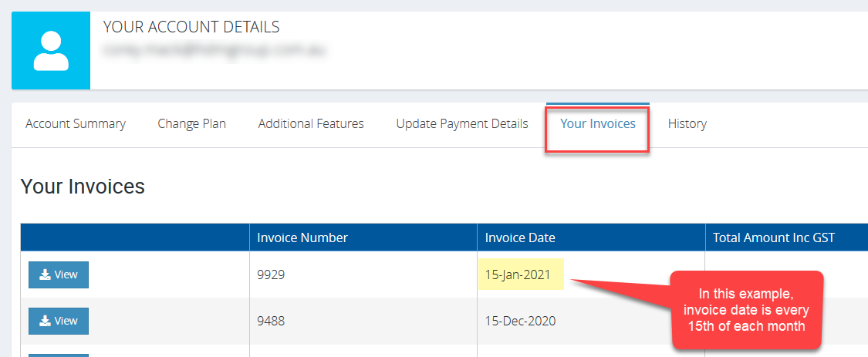
Task: Click the partially visible third View button
Action: click(x=59, y=355)
